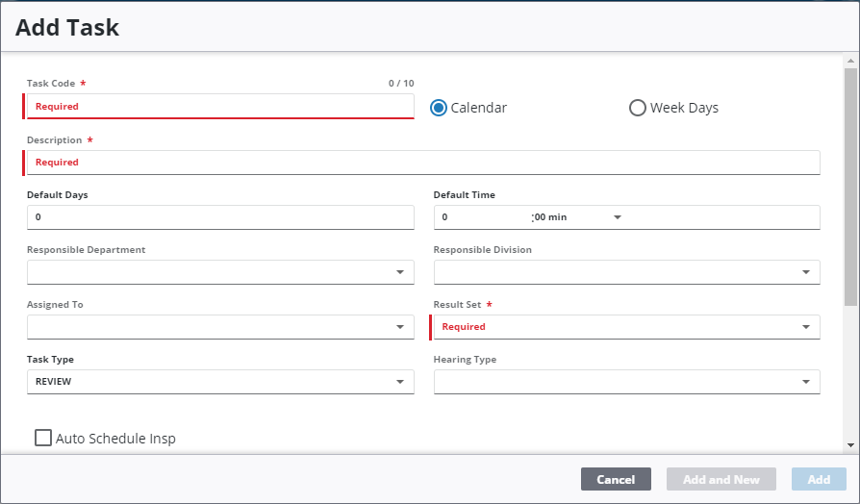Focus the Description text field
This screenshot has width=860, height=504.
423,163
